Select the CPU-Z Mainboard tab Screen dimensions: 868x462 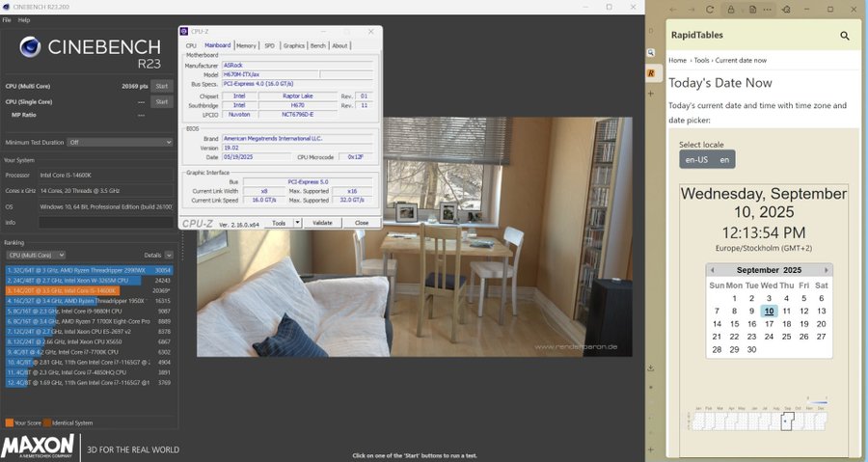click(218, 45)
